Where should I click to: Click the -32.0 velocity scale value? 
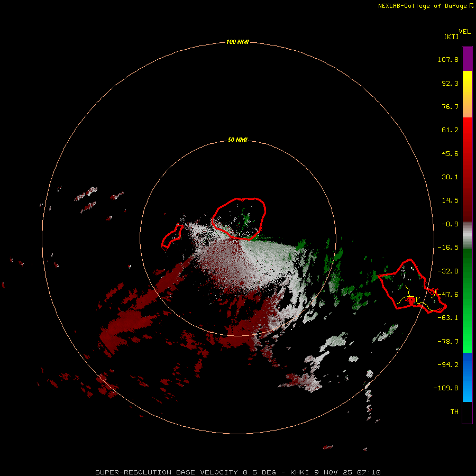coord(448,271)
